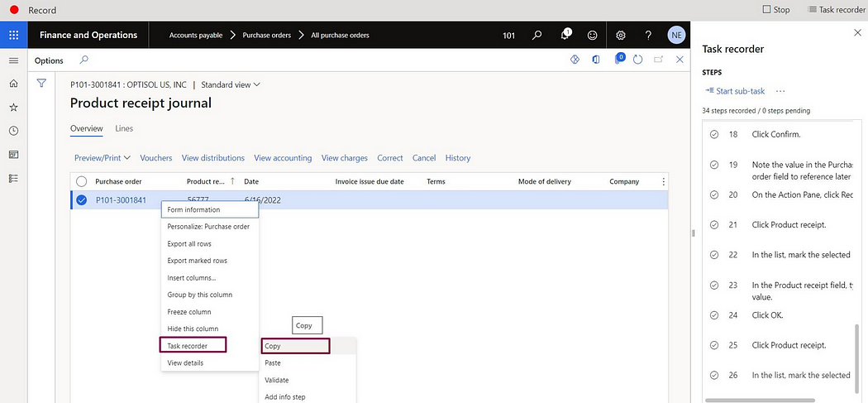Click Start sub-task link
Viewport: 868px width, 403px height.
[735, 91]
